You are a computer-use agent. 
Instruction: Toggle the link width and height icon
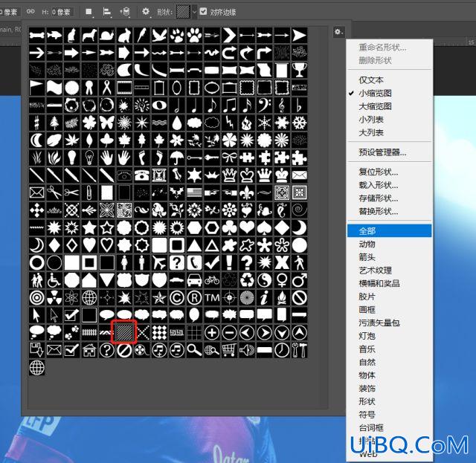click(30, 12)
